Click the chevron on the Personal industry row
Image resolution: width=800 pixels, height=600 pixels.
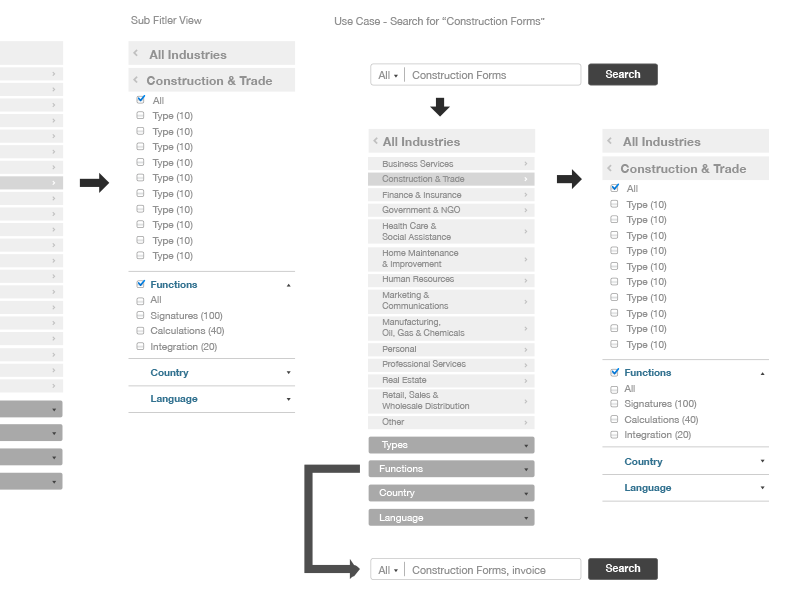point(526,349)
